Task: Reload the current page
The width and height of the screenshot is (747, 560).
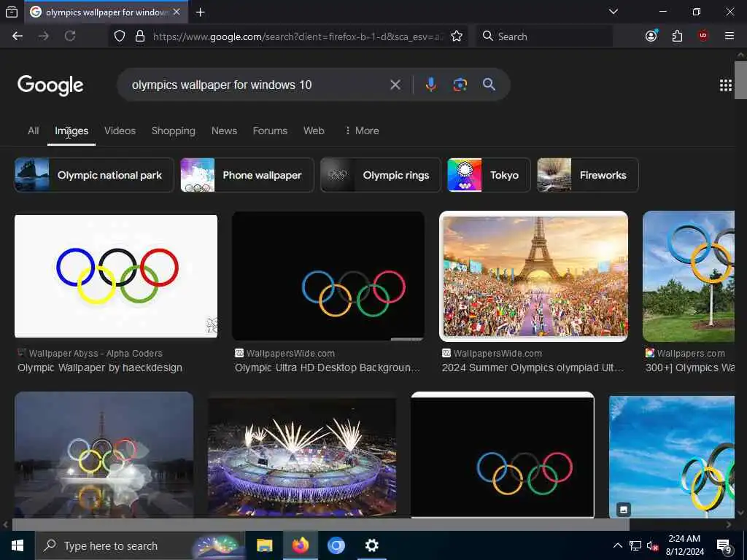Action: tap(70, 36)
